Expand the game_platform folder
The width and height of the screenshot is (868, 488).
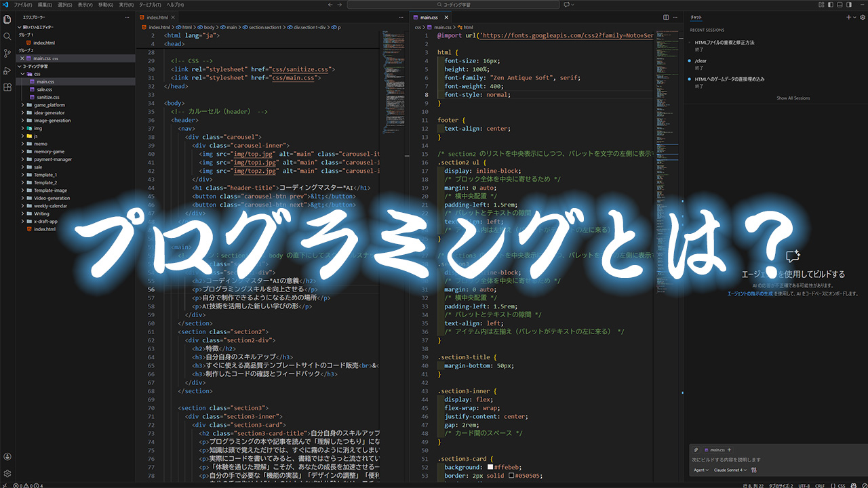pyautogui.click(x=49, y=105)
